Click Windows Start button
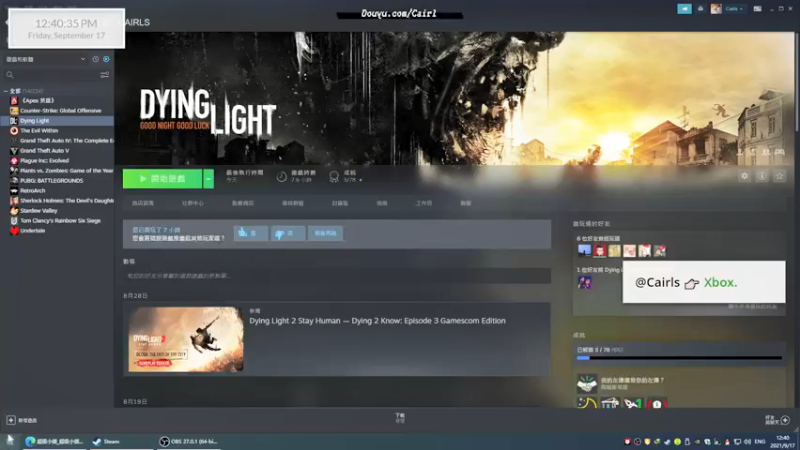The height and width of the screenshot is (450, 800). 10,441
